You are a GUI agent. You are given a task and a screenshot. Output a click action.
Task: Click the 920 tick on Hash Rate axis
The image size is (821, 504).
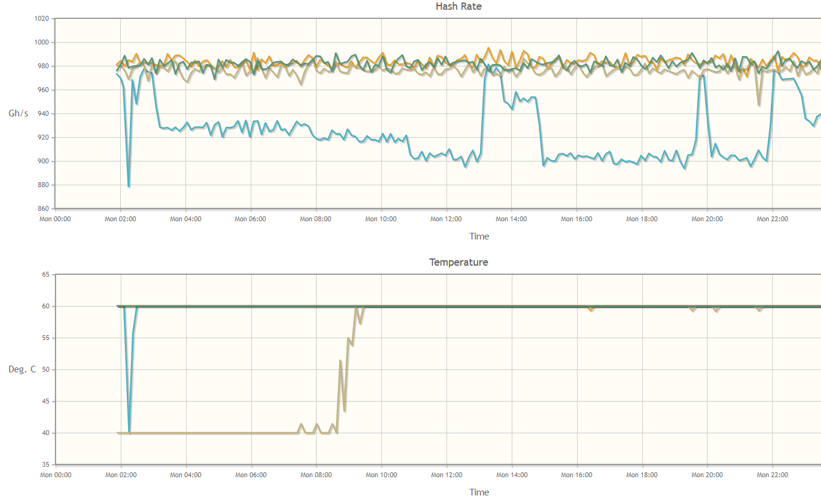click(x=43, y=137)
